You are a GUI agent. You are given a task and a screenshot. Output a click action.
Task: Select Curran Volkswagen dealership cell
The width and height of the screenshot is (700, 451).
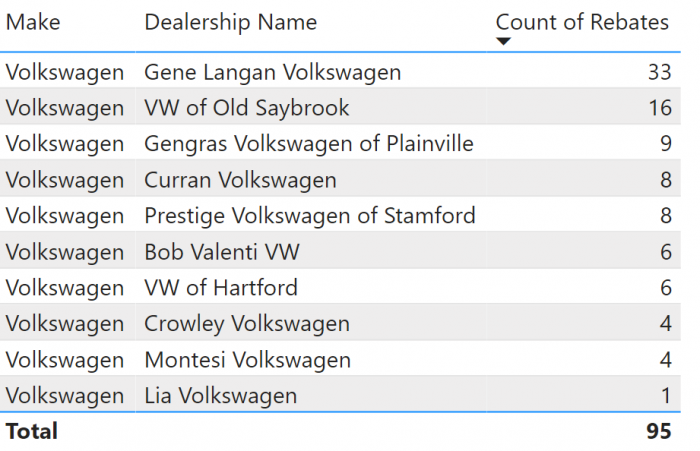[x=240, y=180]
